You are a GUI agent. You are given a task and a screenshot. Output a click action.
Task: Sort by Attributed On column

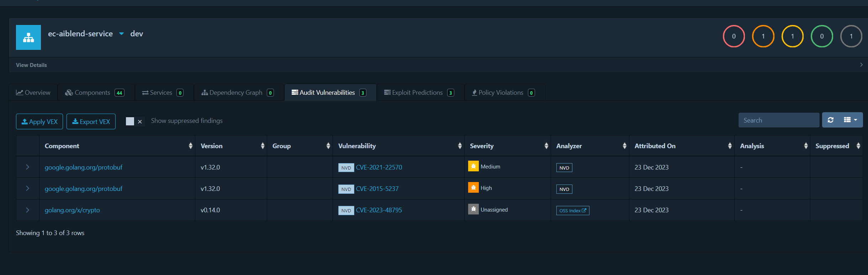[x=682, y=146]
